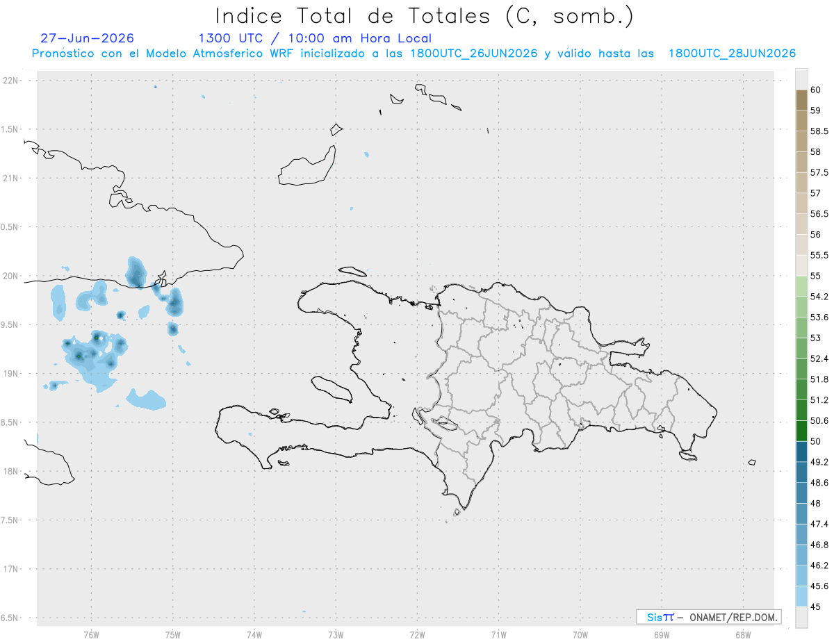
Task: Click the Great Inagua island outline near 21N
Action: click(x=308, y=166)
